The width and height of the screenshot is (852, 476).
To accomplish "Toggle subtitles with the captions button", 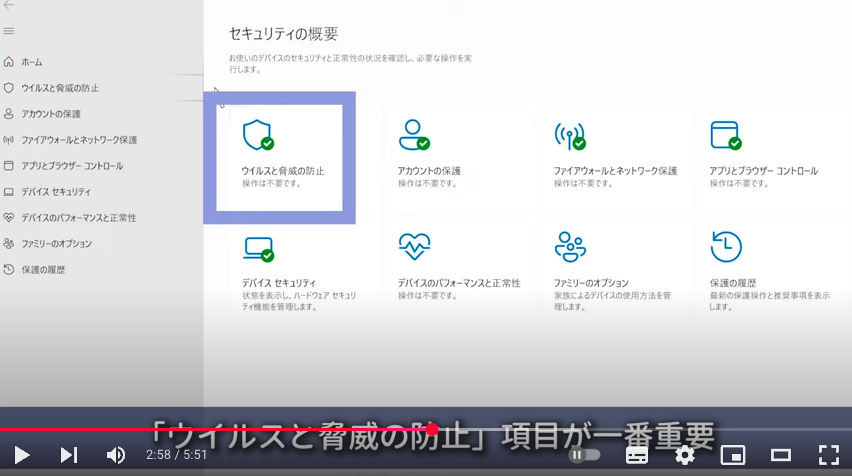I will [x=637, y=455].
